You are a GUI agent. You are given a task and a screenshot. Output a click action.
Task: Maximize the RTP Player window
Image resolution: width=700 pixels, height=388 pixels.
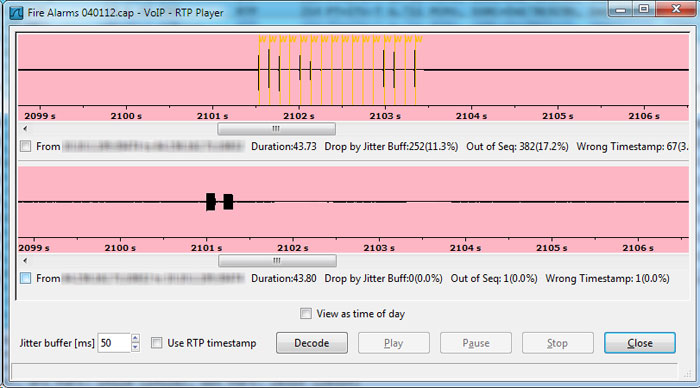[x=644, y=9]
